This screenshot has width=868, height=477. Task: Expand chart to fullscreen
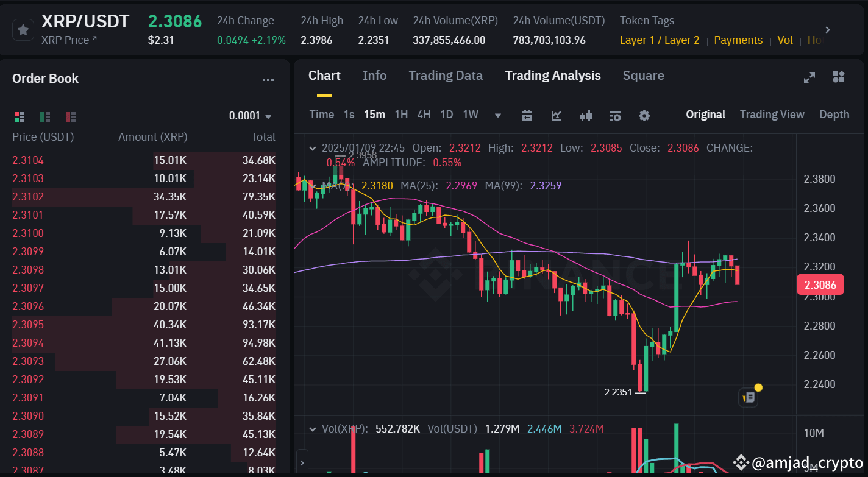click(809, 77)
